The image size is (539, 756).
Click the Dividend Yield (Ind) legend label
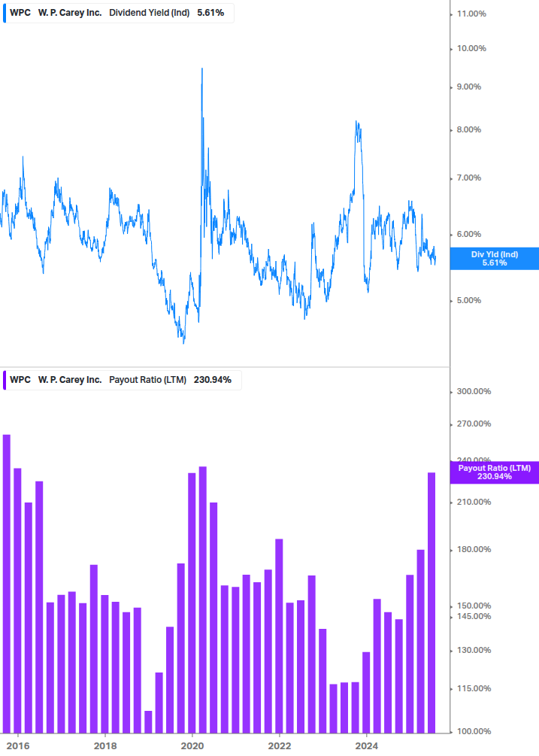tap(150, 13)
